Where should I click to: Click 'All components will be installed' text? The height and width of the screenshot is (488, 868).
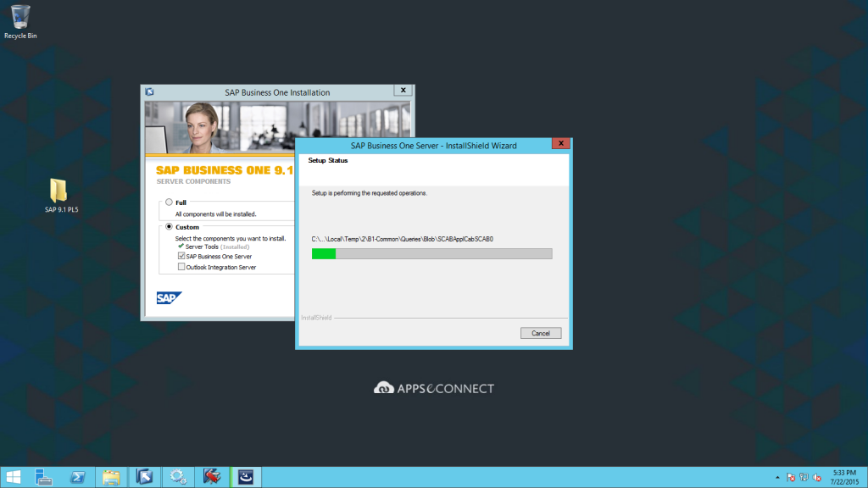click(215, 214)
